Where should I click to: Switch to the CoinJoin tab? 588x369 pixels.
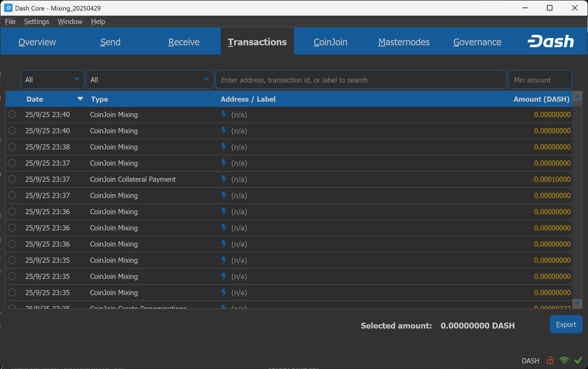(330, 42)
